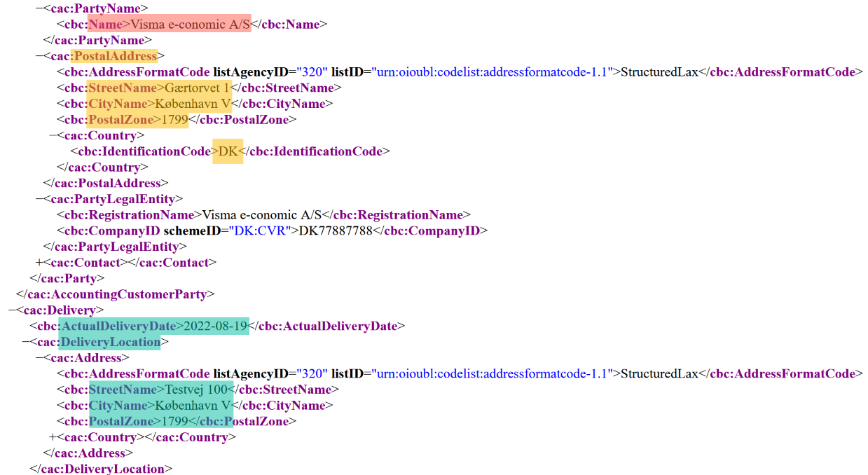The image size is (868, 475).
Task: Collapse the expanded cac:Country node under PostalAddress
Action: (53, 135)
